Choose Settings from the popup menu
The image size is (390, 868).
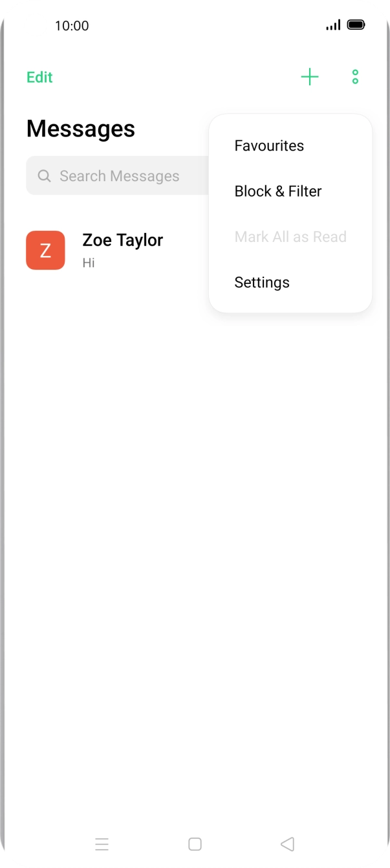point(261,282)
